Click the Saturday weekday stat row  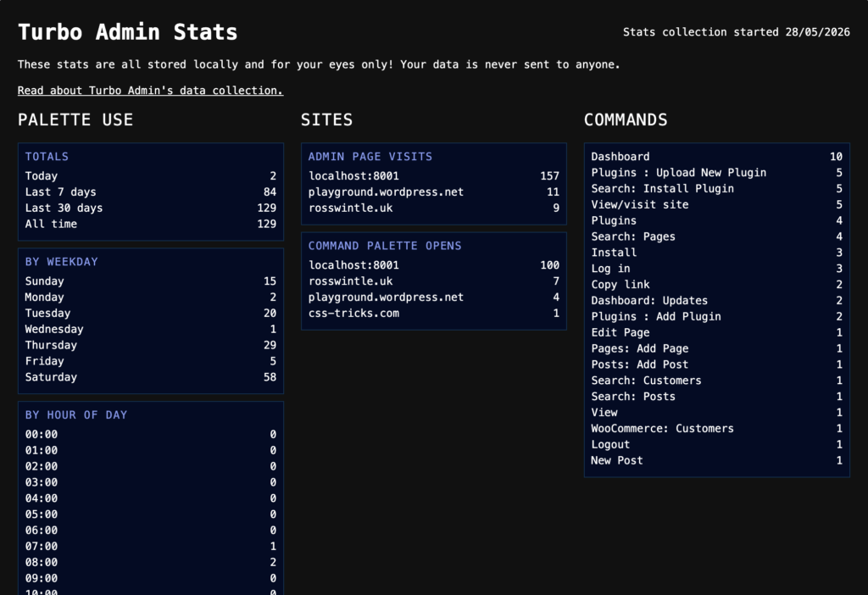coord(151,377)
